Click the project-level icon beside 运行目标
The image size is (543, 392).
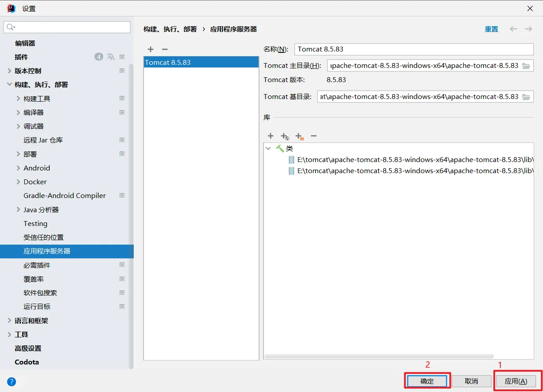122,306
